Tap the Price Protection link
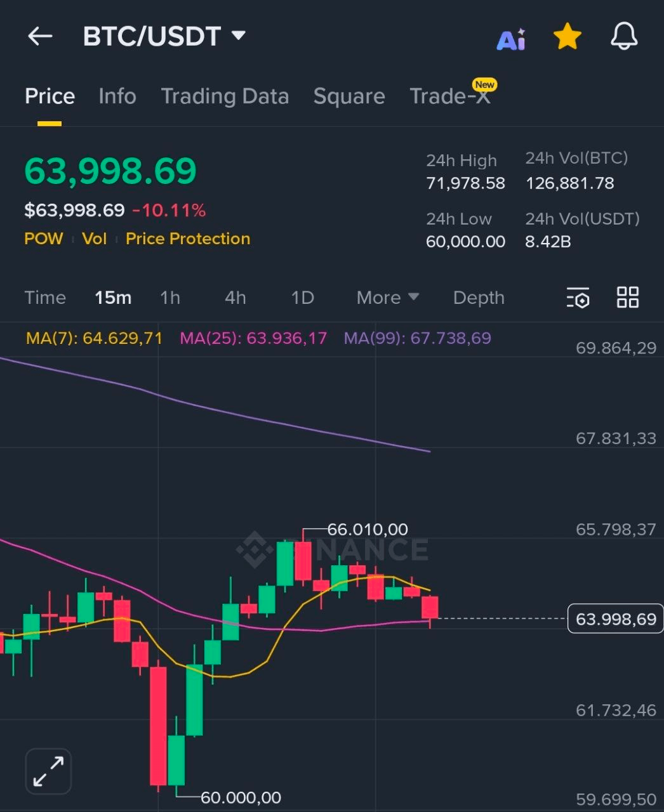Viewport: 664px width, 812px height. coord(188,239)
